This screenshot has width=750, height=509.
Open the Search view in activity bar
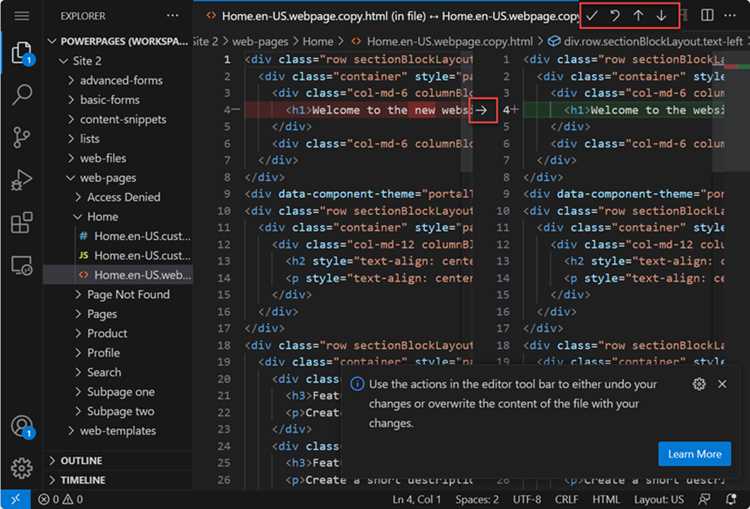[22, 95]
